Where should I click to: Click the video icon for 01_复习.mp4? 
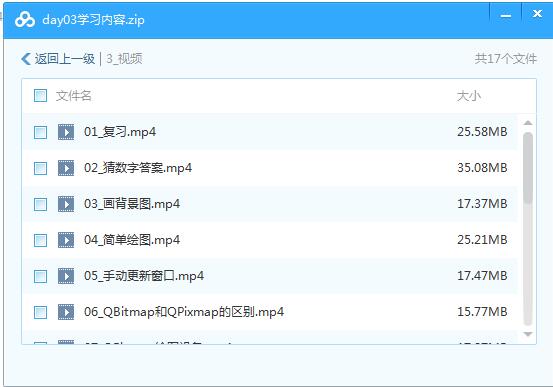tap(66, 132)
